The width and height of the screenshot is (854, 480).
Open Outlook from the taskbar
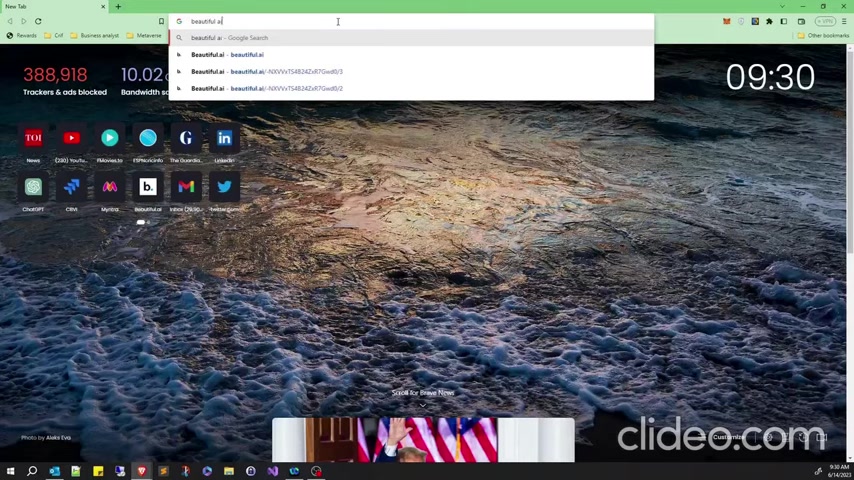[x=54, y=471]
